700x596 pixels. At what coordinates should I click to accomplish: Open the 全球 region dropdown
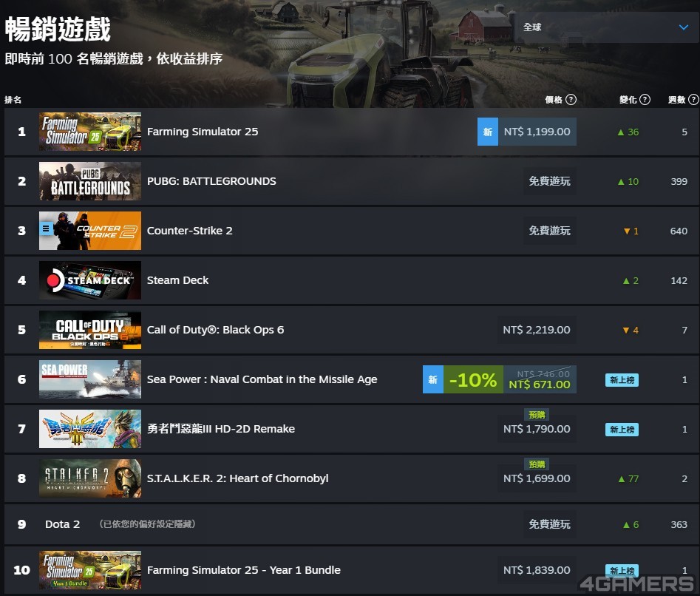(607, 27)
